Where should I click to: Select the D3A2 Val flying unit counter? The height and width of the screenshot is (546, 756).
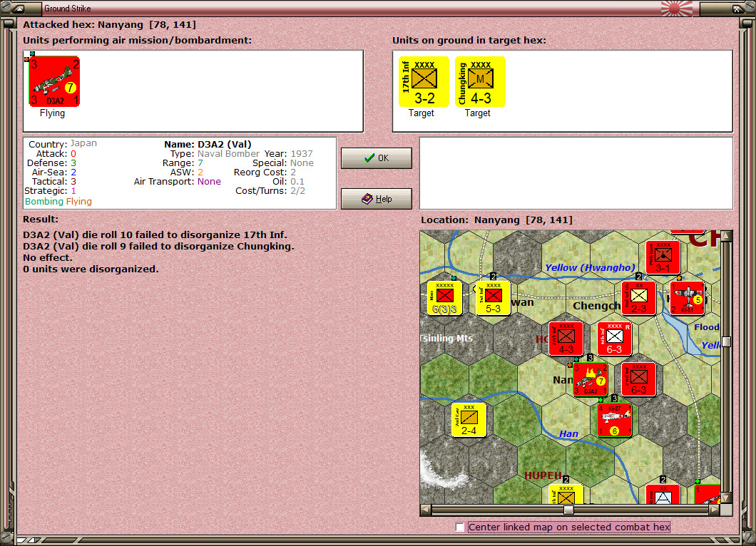pos(54,81)
